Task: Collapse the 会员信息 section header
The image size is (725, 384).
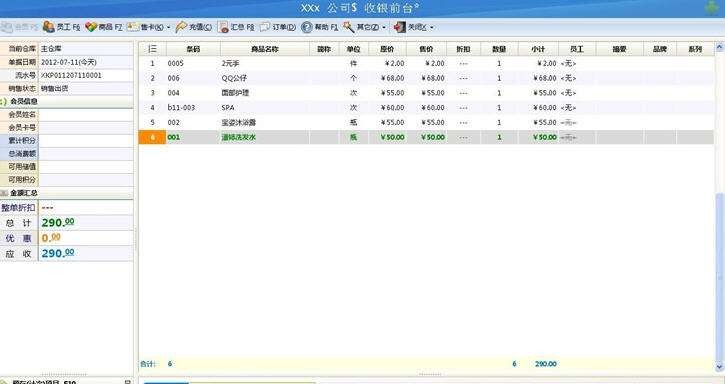Action: [67, 101]
